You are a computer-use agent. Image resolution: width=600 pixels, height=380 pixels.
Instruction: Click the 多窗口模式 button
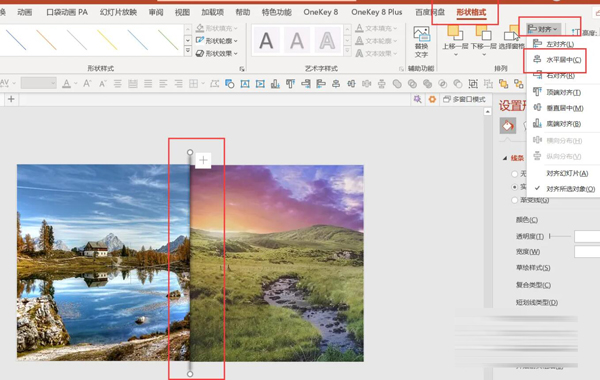click(464, 99)
